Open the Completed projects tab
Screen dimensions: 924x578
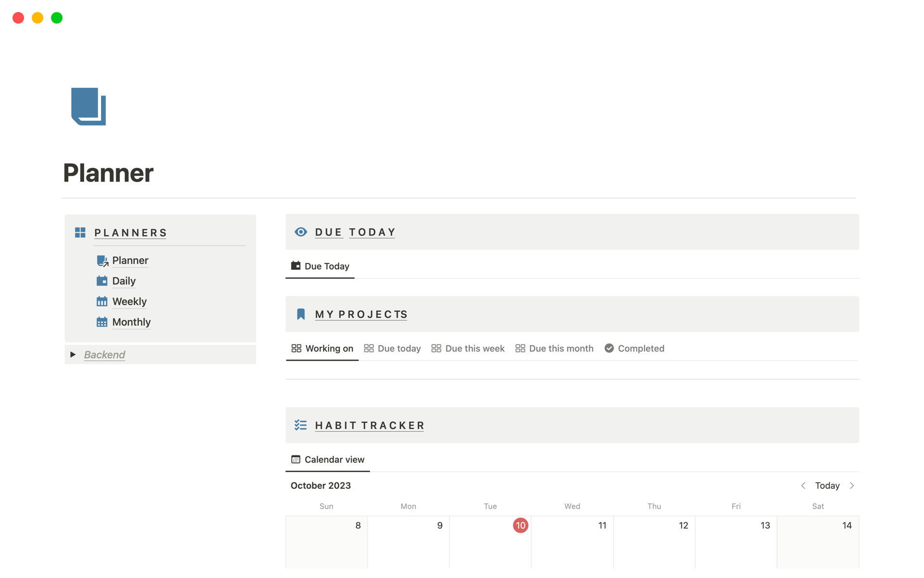[634, 348]
